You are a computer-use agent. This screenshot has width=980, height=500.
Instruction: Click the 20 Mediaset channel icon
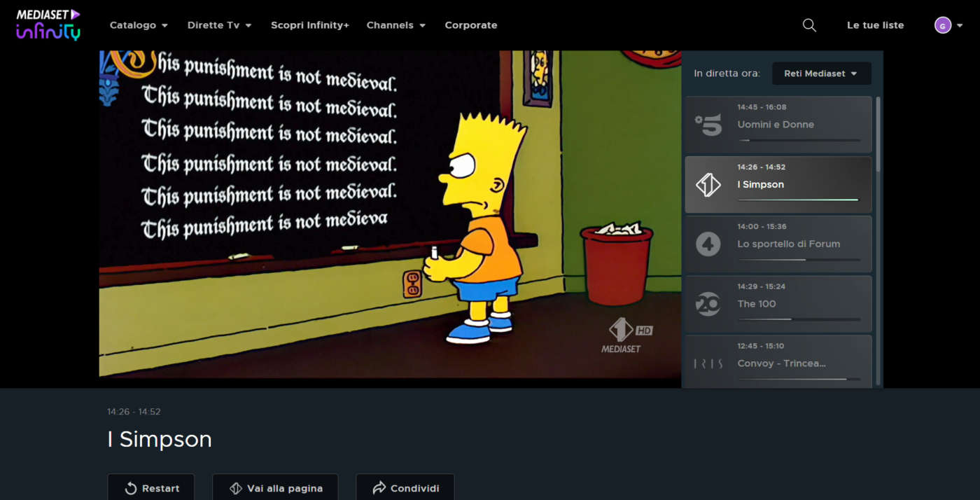click(709, 303)
